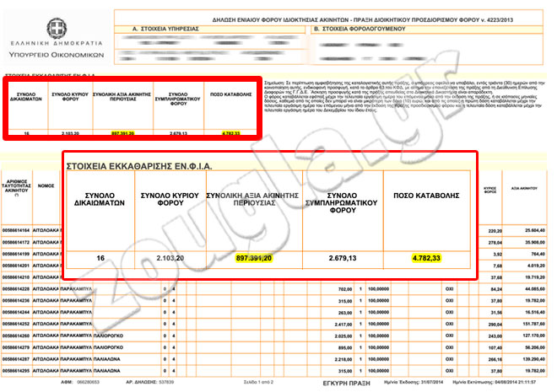
Task: Click the Σημείωση note paragraph
Action: [x=405, y=101]
